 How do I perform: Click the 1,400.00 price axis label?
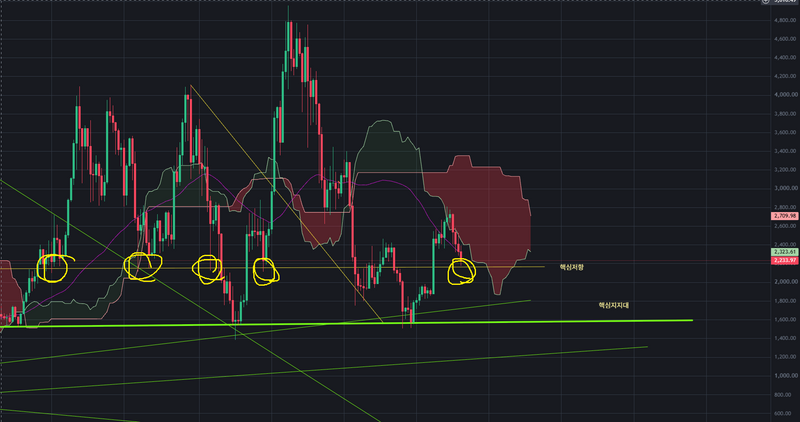786,338
